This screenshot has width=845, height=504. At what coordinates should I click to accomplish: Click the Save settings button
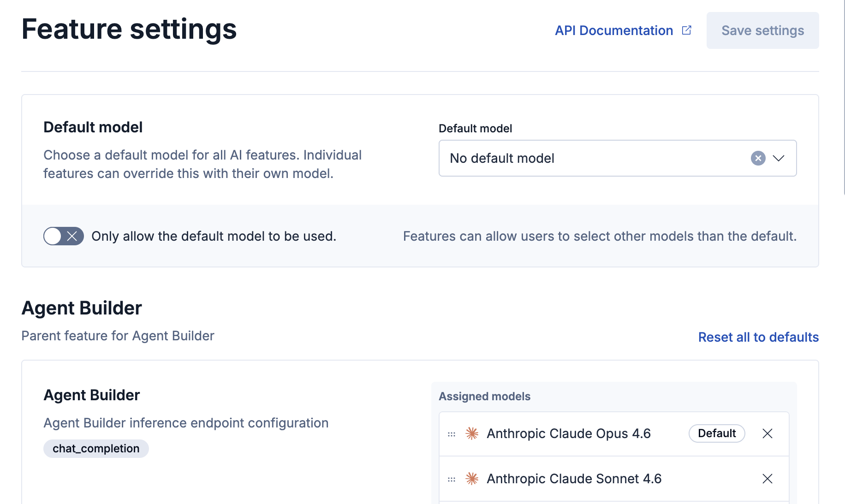click(x=762, y=30)
